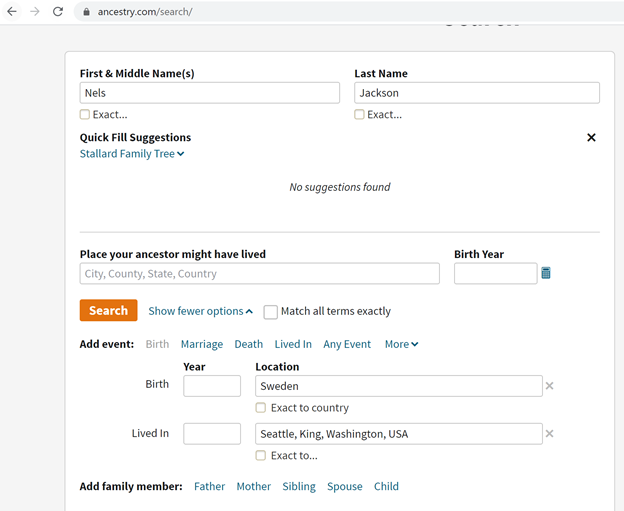624x511 pixels.
Task: Add a Spouse family member
Action: tap(345, 486)
